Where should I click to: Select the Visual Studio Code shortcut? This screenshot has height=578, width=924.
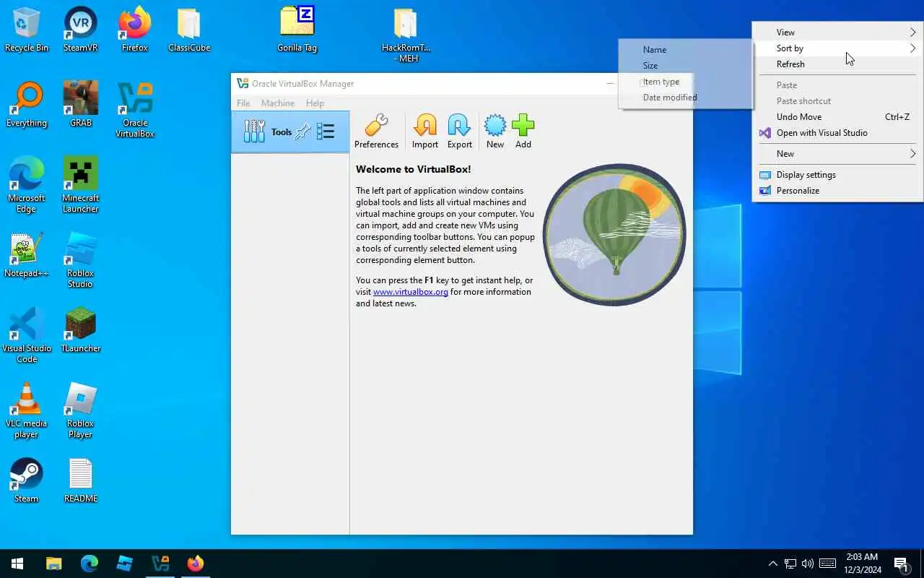coord(27,336)
